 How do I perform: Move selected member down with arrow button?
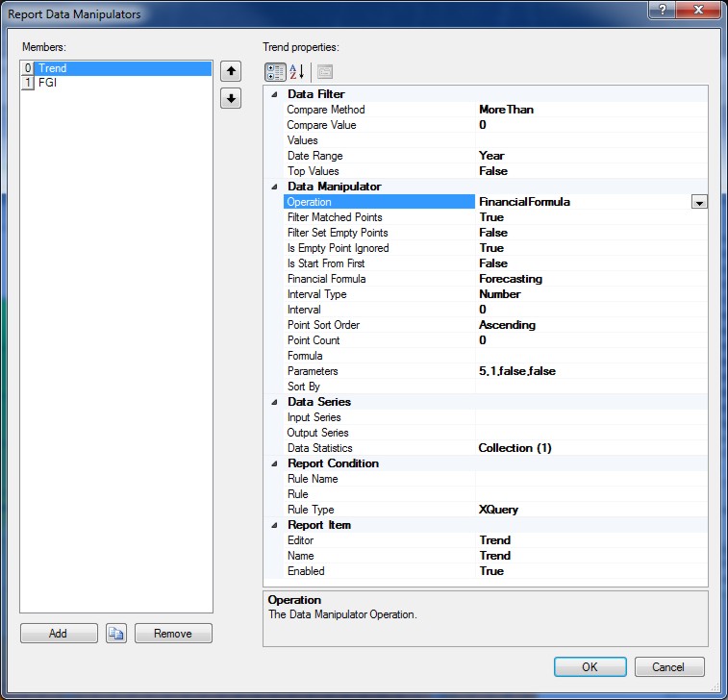231,98
